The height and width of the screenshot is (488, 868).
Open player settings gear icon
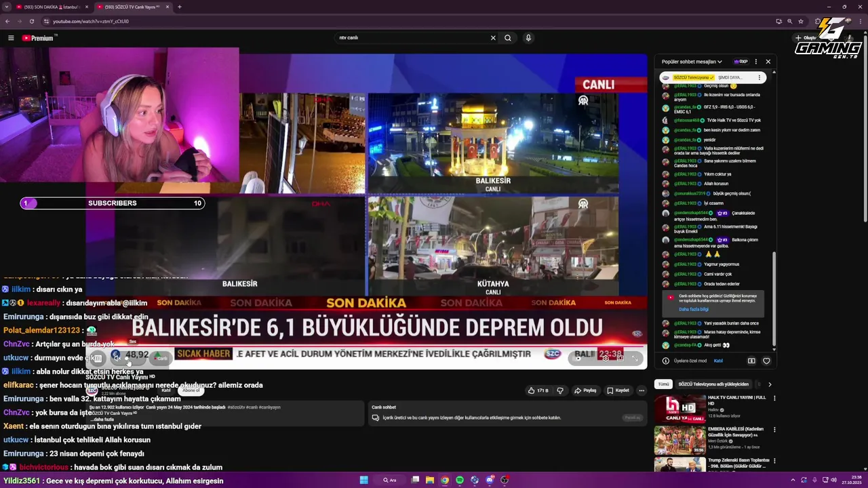click(606, 359)
